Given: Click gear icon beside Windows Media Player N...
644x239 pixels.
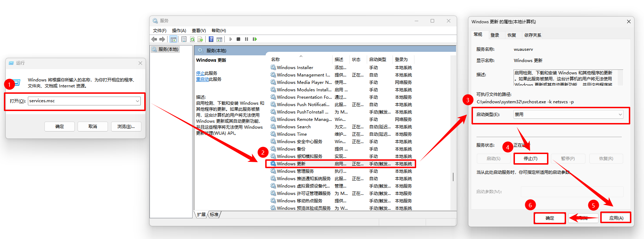Looking at the screenshot, I should [x=273, y=82].
